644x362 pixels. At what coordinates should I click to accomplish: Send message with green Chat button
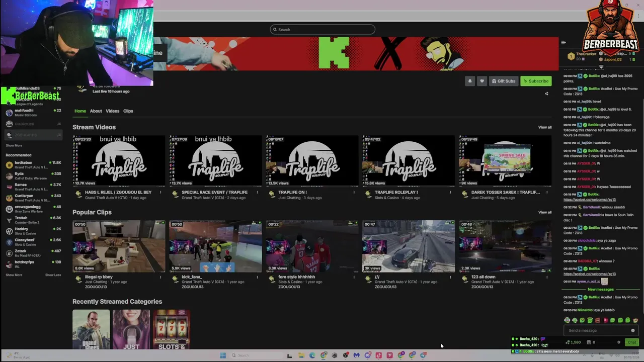[x=631, y=342]
